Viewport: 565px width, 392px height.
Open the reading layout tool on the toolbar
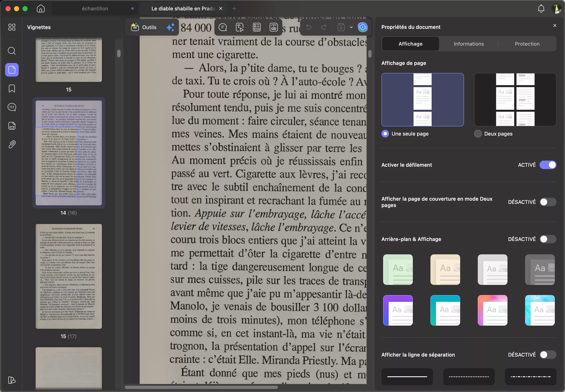(256, 27)
